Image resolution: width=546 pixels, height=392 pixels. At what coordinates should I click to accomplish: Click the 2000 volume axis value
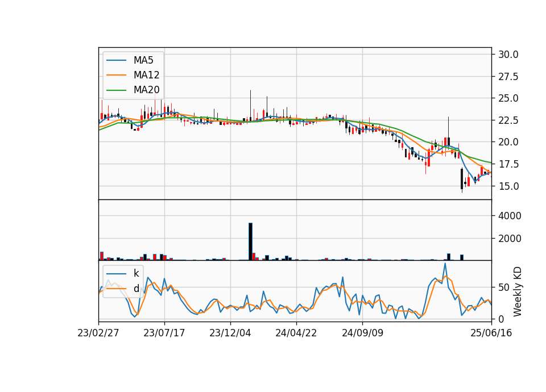[510, 239]
